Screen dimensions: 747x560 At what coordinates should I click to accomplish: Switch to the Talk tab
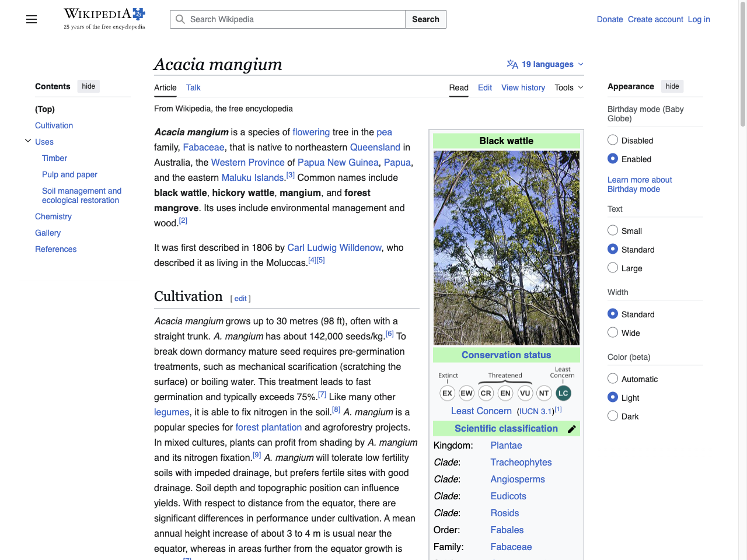click(x=193, y=87)
